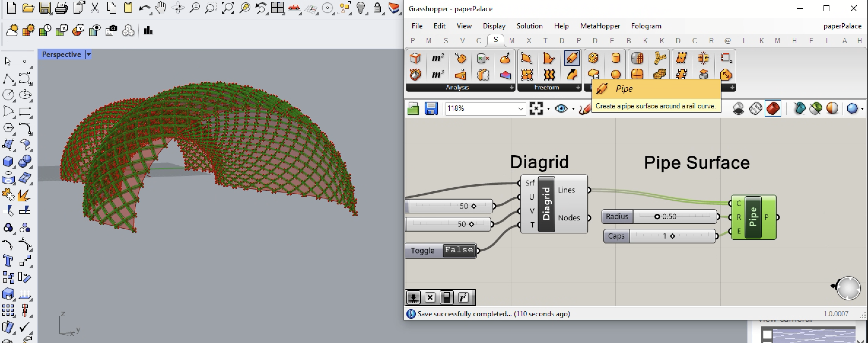Viewport: 868px width, 343px height.
Task: Open the MetaHopper menu
Action: point(600,26)
